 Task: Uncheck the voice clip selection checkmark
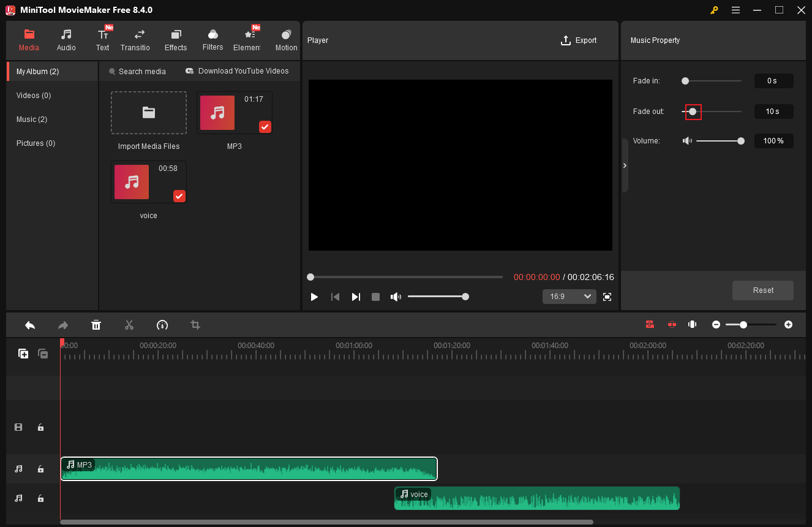pyautogui.click(x=179, y=196)
